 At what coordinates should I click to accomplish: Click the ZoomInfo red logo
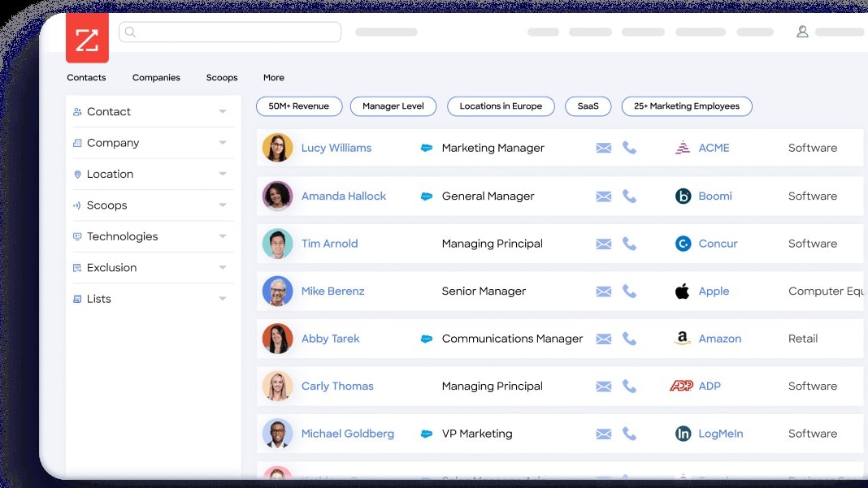pyautogui.click(x=87, y=37)
